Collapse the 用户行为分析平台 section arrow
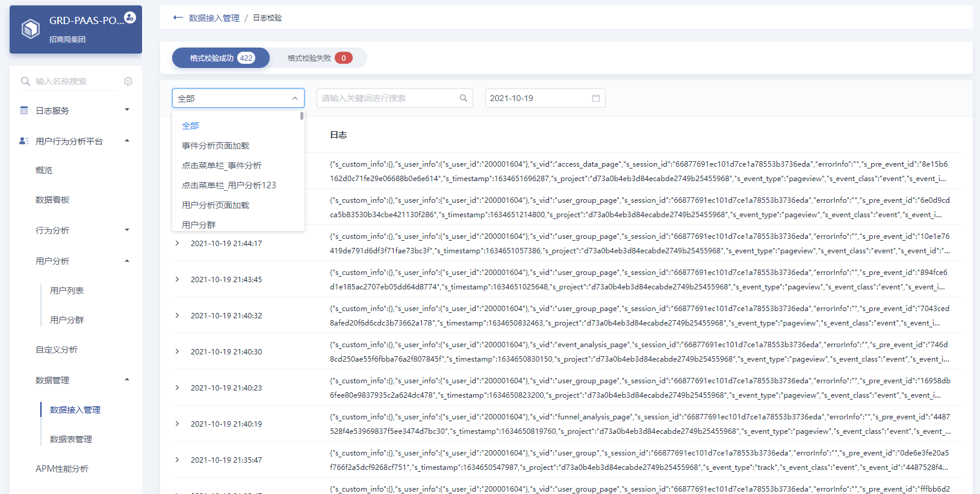 127,141
